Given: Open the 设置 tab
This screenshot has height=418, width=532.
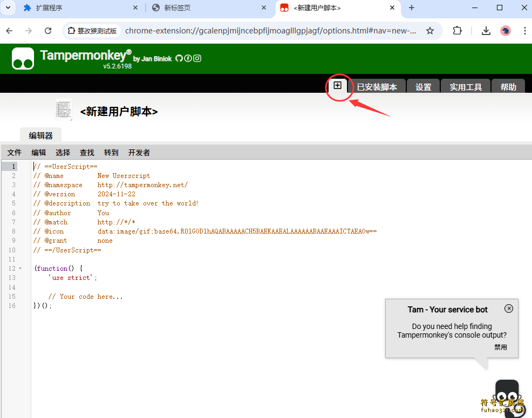Looking at the screenshot, I should click(423, 87).
